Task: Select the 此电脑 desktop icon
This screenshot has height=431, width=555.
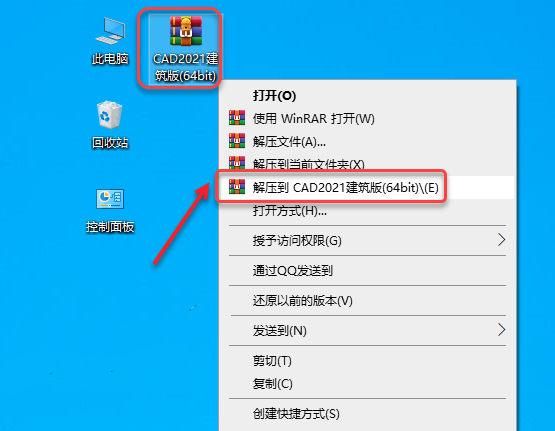Action: 110,42
